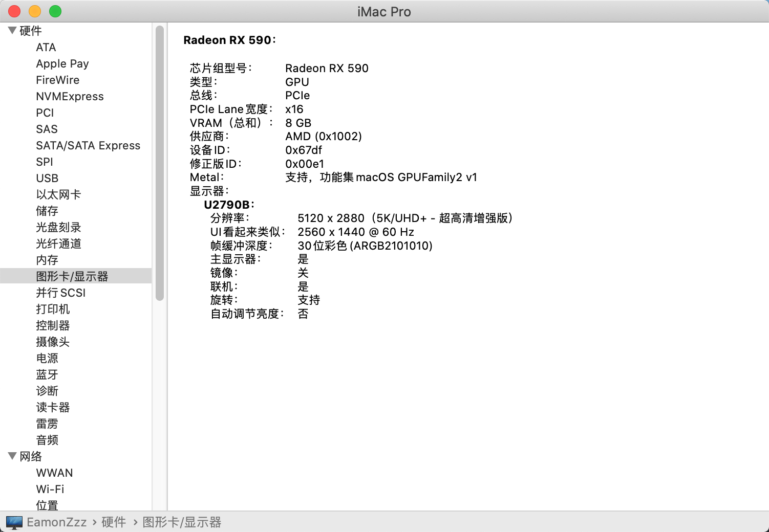
Task: Click the 2560 x 1440 @ 60 Hz value
Action: click(x=356, y=232)
